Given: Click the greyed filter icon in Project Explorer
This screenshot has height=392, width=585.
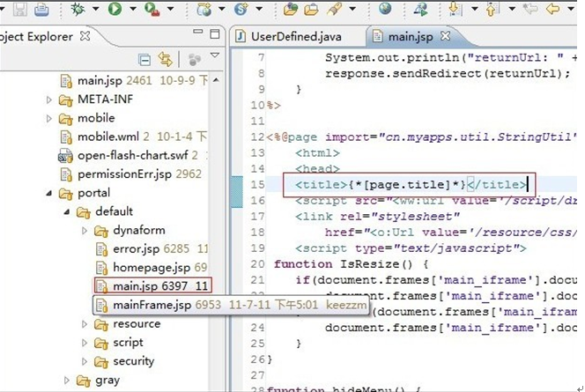Looking at the screenshot, I should coord(195,59).
